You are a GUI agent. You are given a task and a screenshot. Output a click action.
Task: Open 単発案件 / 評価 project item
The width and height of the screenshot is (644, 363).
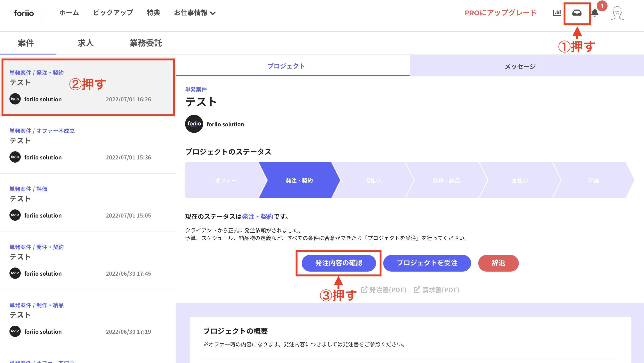tap(88, 203)
